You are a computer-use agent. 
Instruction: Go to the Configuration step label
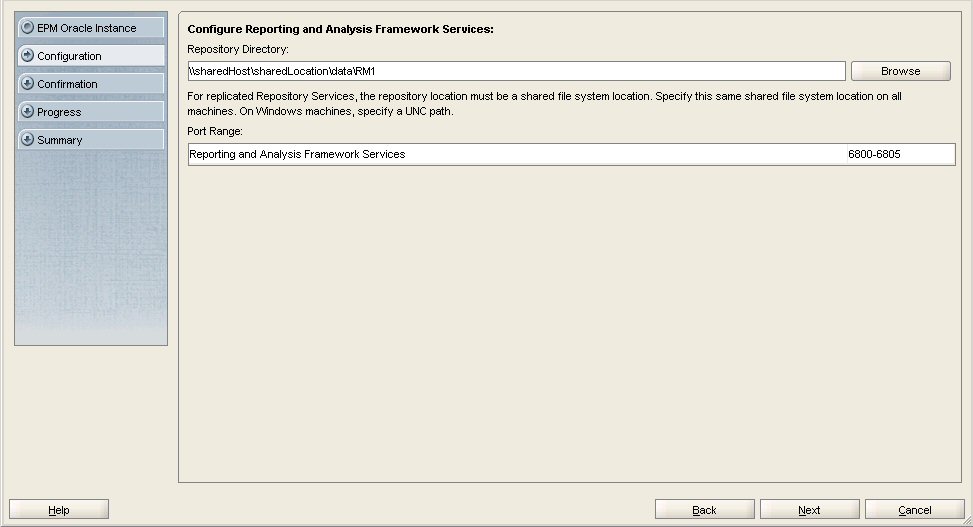coord(69,56)
